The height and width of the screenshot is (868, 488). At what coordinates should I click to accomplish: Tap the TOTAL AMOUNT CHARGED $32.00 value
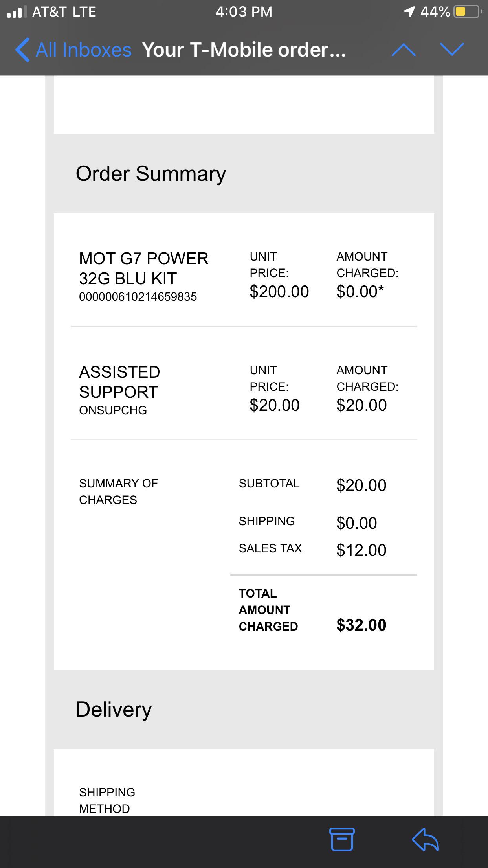360,625
